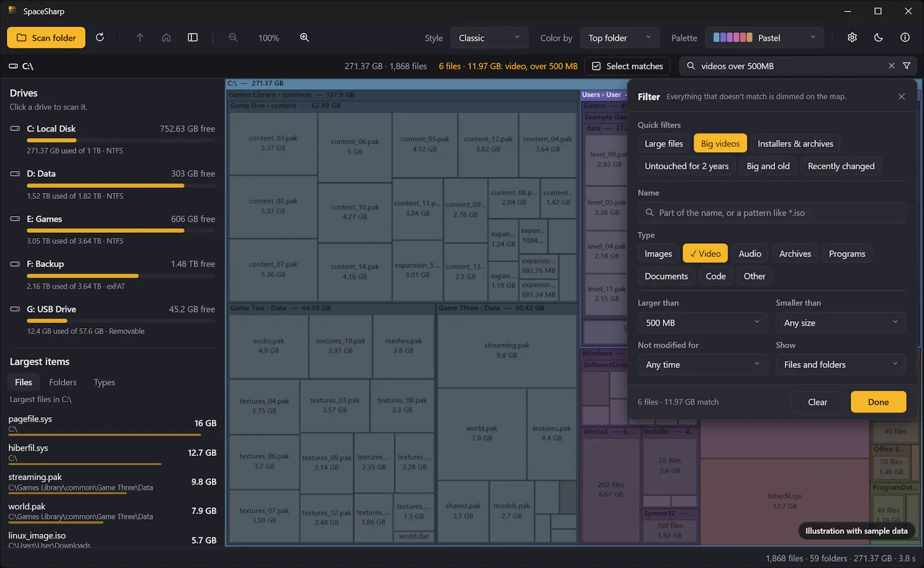The width and height of the screenshot is (924, 568).
Task: Open the Smaller than Any size dropdown
Action: (841, 322)
